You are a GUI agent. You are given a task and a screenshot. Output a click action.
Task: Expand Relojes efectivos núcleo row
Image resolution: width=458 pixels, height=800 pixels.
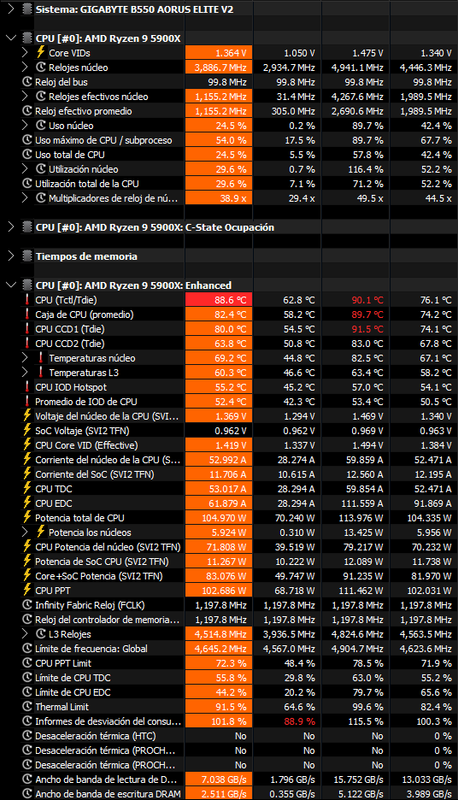tap(25, 96)
